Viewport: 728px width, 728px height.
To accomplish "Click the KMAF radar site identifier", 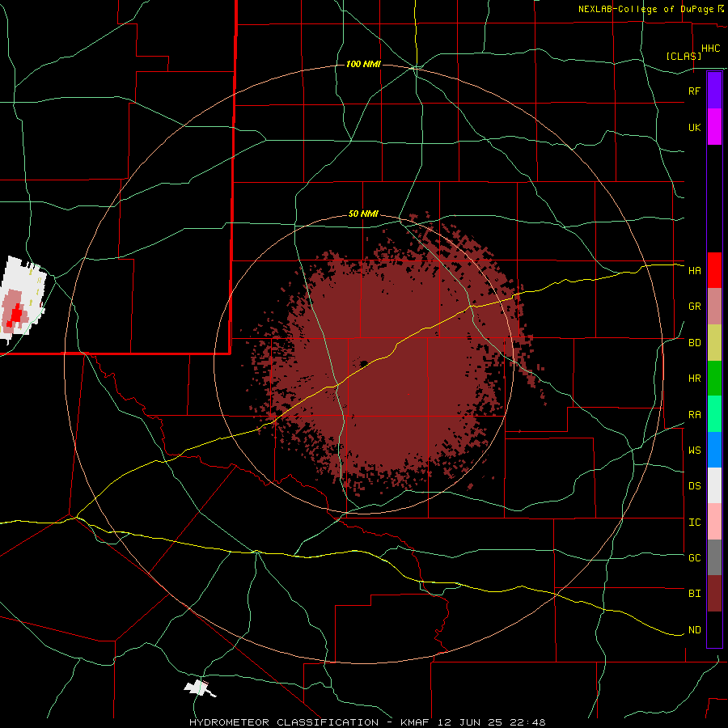I will click(x=417, y=722).
